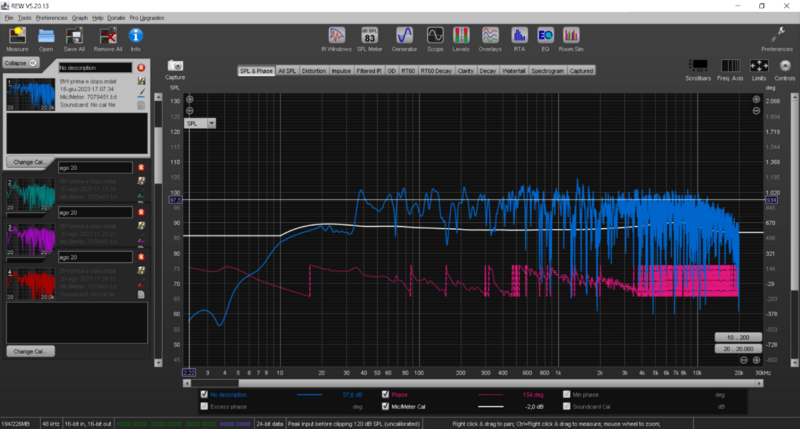Collapse the measurements panel

coord(20,62)
